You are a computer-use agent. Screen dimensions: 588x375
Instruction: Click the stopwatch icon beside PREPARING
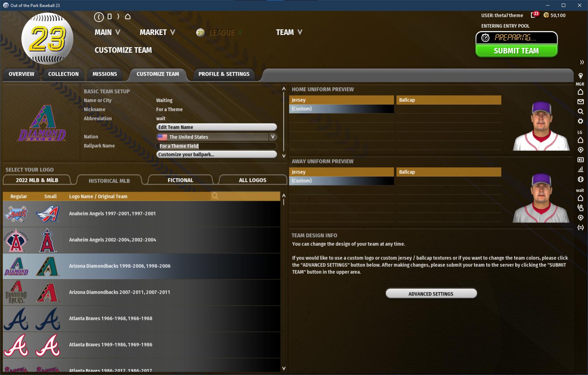coord(485,38)
